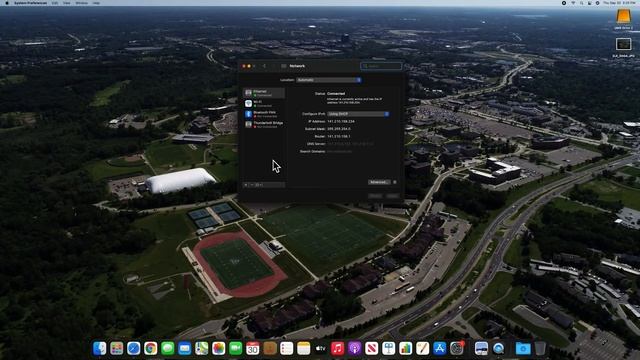The height and width of the screenshot is (360, 640).
Task: Open Messages from the Dock
Action: point(168,348)
